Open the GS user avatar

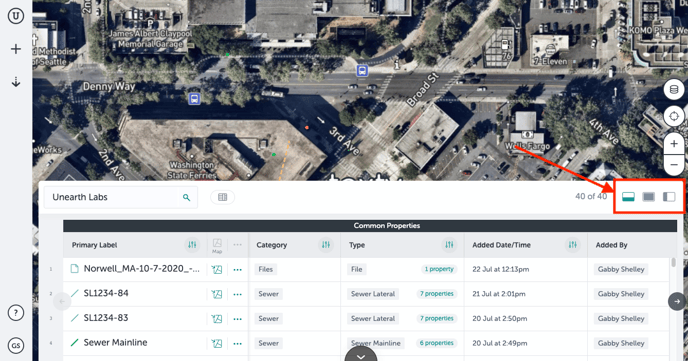pyautogui.click(x=16, y=345)
